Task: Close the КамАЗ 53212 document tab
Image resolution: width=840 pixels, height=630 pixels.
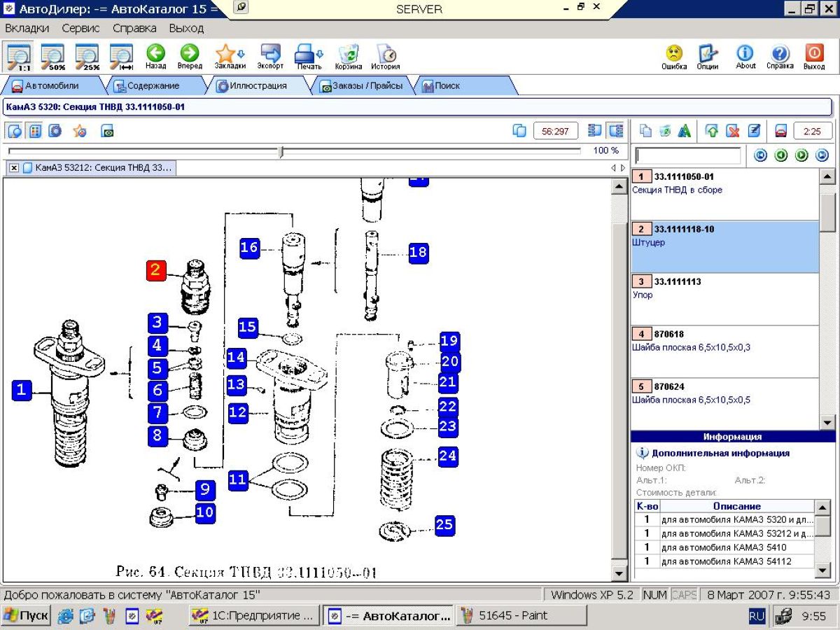Action: coord(14,168)
